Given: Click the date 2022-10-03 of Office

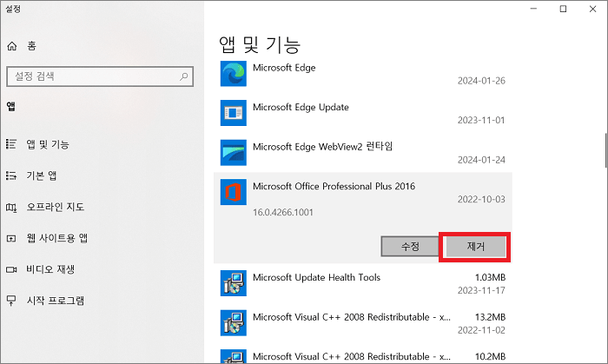Looking at the screenshot, I should (x=481, y=199).
